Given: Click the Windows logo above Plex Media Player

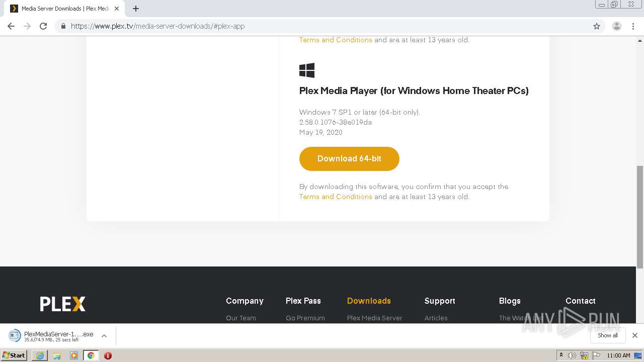Looking at the screenshot, I should 307,70.
